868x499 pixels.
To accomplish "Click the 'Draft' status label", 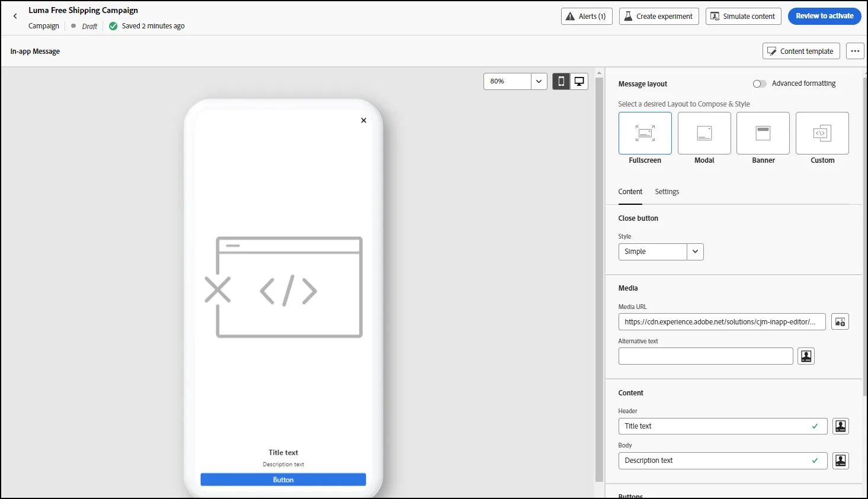I will (x=89, y=26).
